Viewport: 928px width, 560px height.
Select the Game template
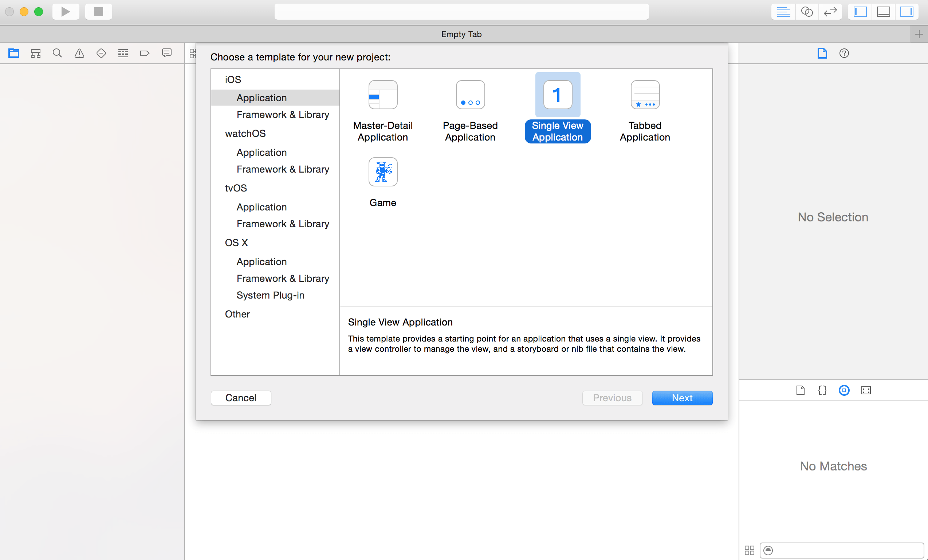(383, 183)
